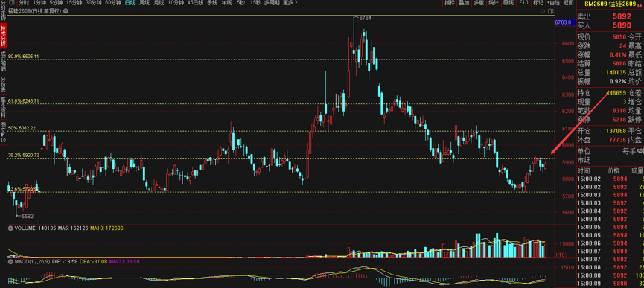644x288 pixels.
Task: Click the 开仓 value 137068
Action: [616, 131]
